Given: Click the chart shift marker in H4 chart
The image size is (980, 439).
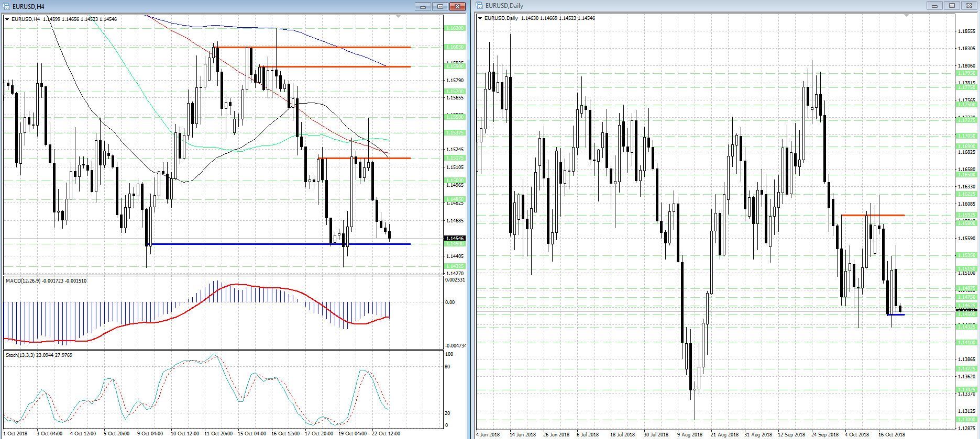Looking at the screenshot, I should click(x=398, y=17).
